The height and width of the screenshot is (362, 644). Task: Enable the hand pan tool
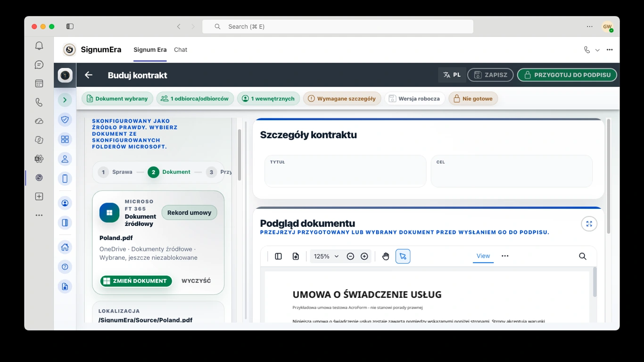(x=386, y=256)
